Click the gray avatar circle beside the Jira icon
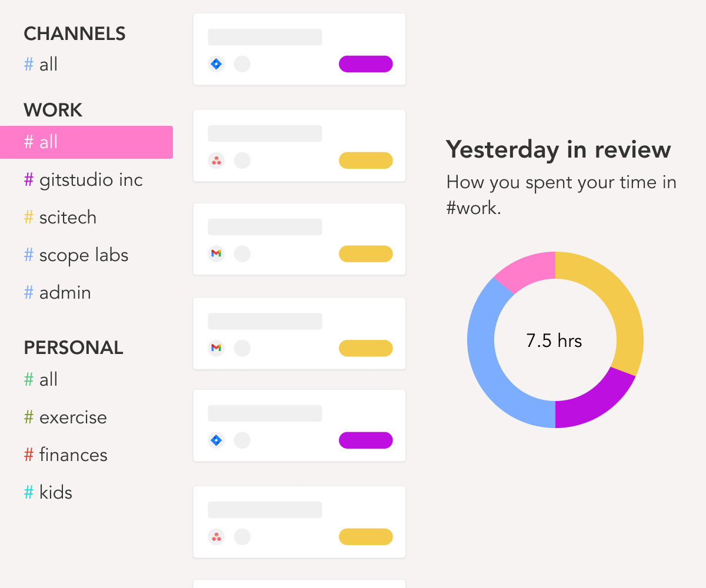Image resolution: width=706 pixels, height=588 pixels. point(242,64)
